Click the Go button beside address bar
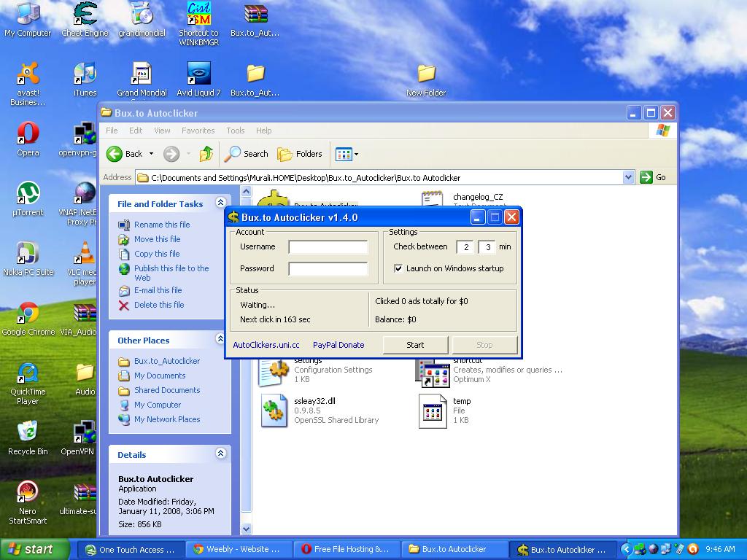The height and width of the screenshot is (560, 747). pos(653,178)
